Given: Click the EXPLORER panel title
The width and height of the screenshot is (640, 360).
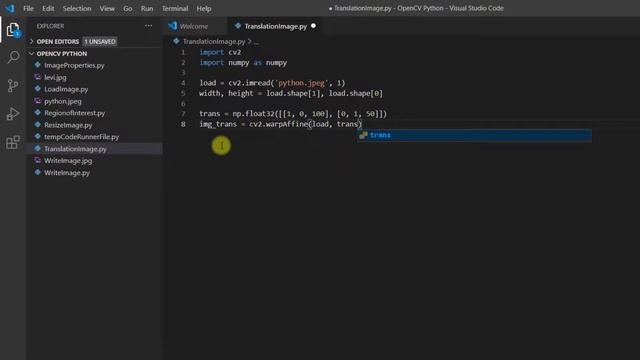Looking at the screenshot, I should coord(50,26).
